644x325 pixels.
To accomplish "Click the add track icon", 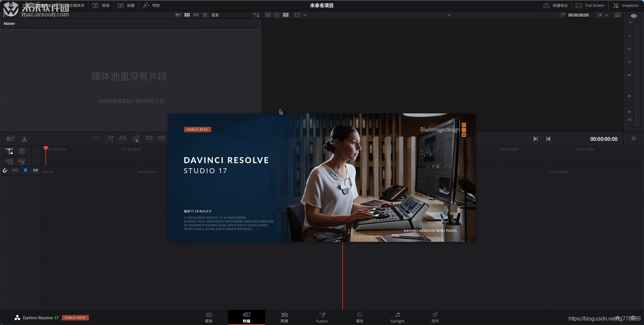I will (36, 171).
